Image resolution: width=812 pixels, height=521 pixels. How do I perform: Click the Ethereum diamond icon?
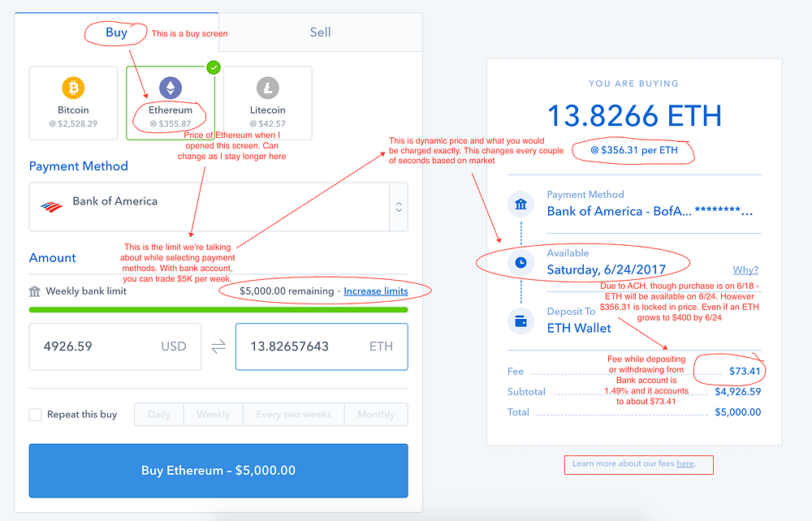pyautogui.click(x=171, y=88)
